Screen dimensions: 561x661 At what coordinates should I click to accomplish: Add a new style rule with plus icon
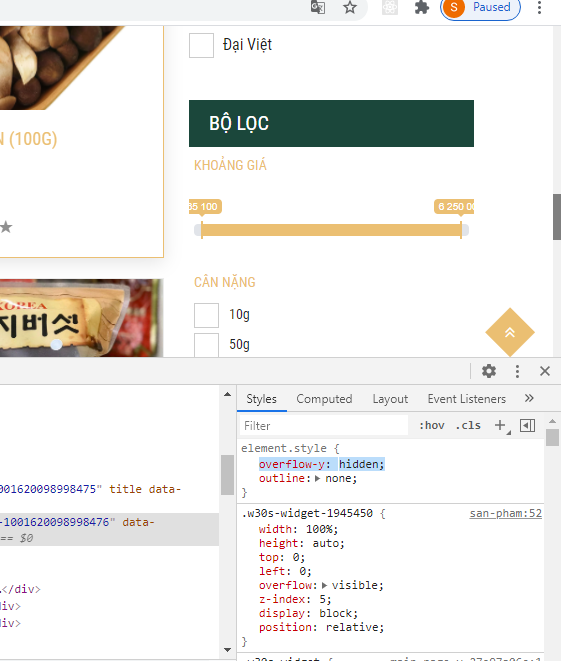click(x=500, y=425)
